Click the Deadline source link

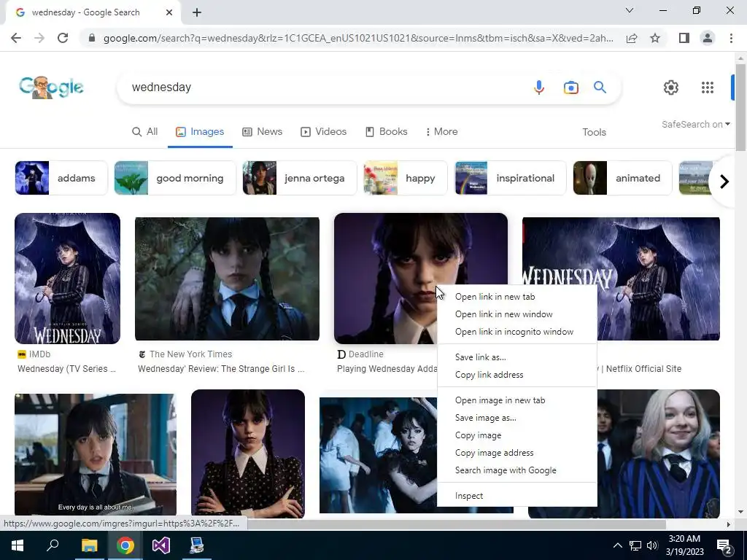coord(360,354)
